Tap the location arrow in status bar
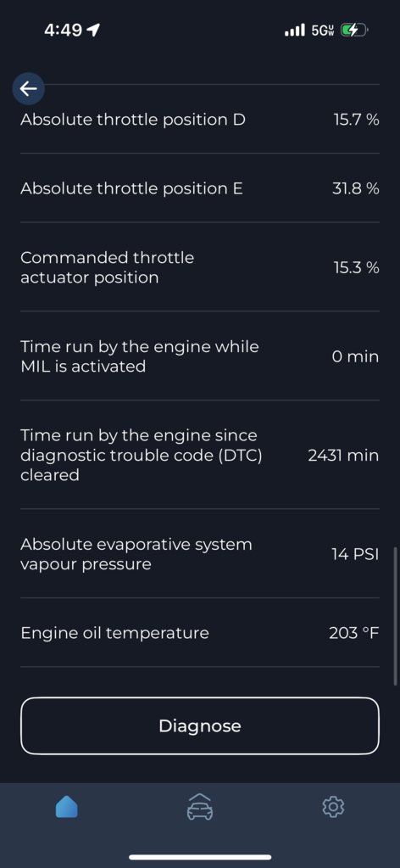 point(93,30)
